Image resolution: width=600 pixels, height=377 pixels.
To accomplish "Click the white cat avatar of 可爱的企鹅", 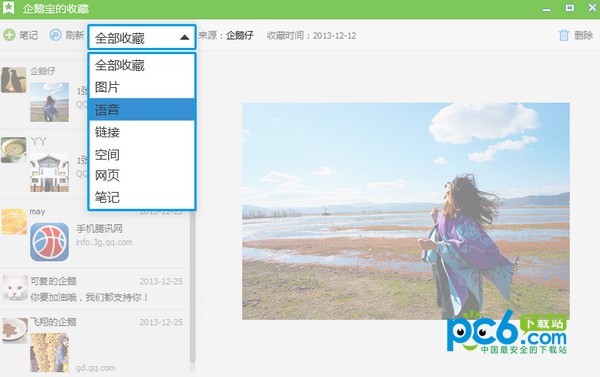I will coord(15,288).
